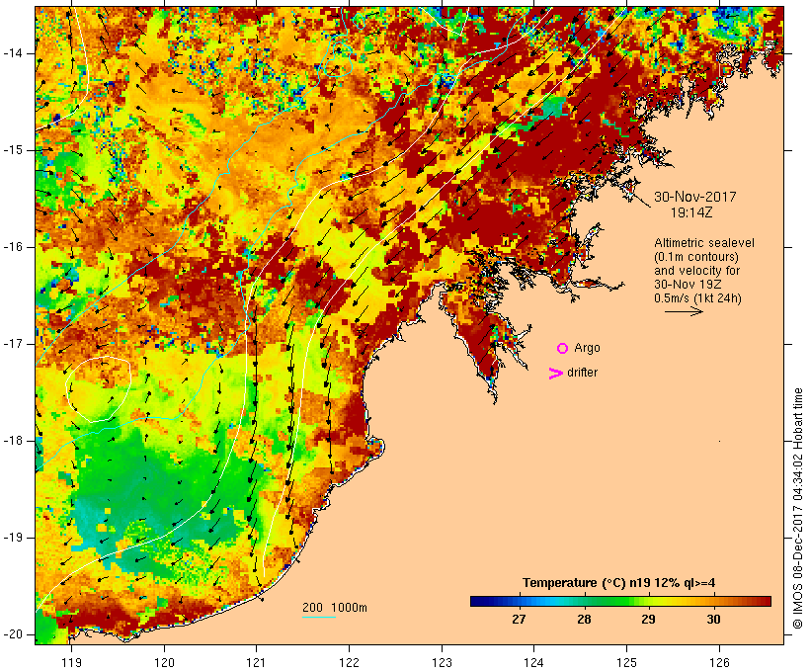This screenshot has height=672, width=810.
Task: Click the magenta drifter arrow legend symbol
Action: [x=555, y=374]
